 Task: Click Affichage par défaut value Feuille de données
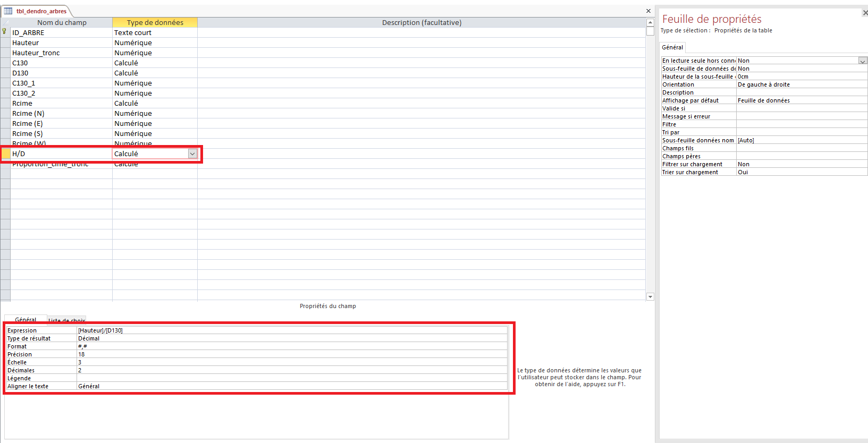(802, 100)
